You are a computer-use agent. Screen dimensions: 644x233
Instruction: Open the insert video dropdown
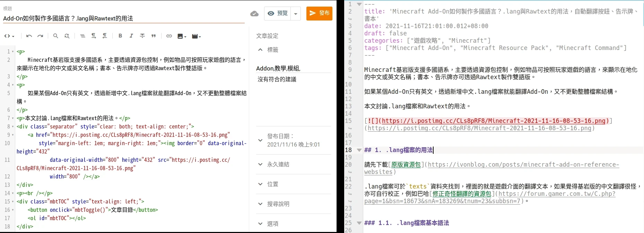196,36
